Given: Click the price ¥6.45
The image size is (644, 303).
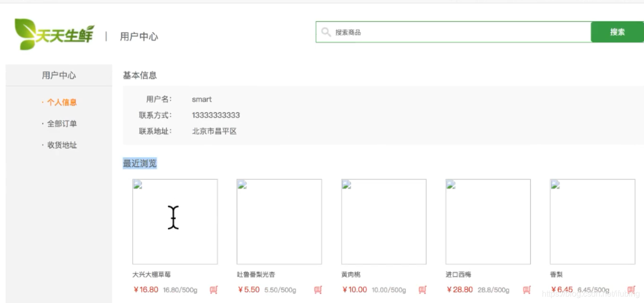Looking at the screenshot, I should (x=562, y=290).
